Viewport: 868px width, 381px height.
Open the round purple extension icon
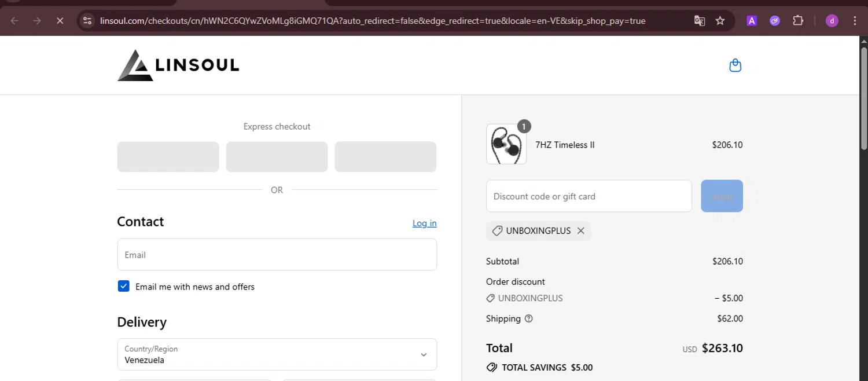click(x=775, y=21)
